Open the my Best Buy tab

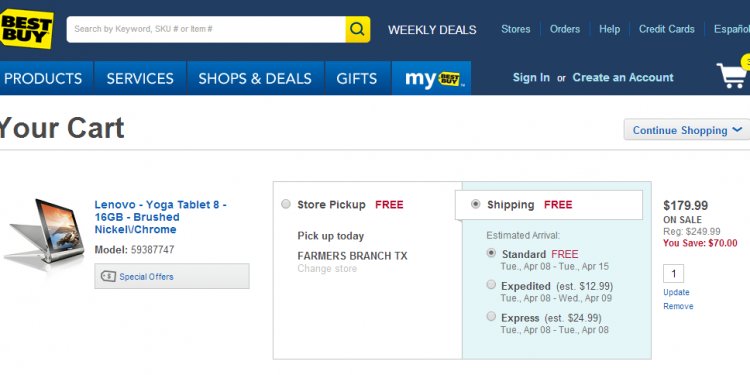tap(431, 78)
